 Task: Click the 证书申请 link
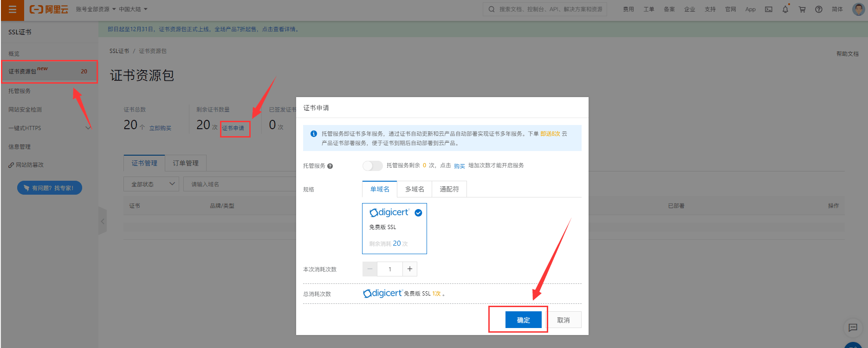click(x=233, y=128)
